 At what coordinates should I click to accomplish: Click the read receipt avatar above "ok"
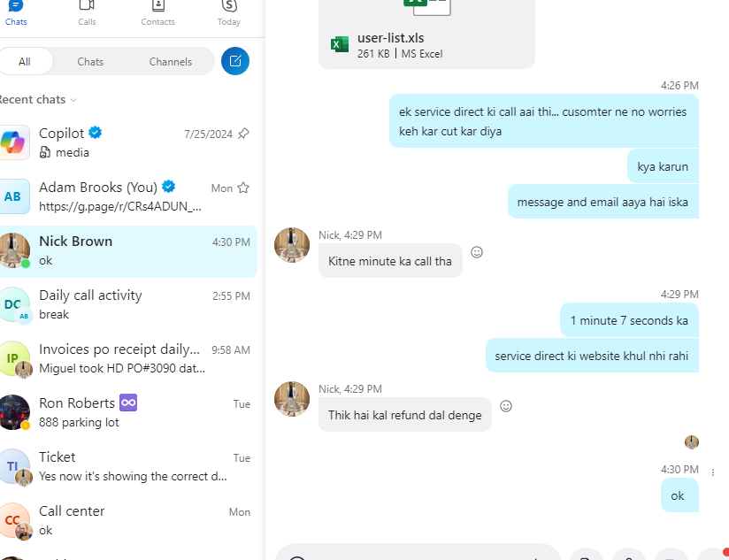[692, 442]
